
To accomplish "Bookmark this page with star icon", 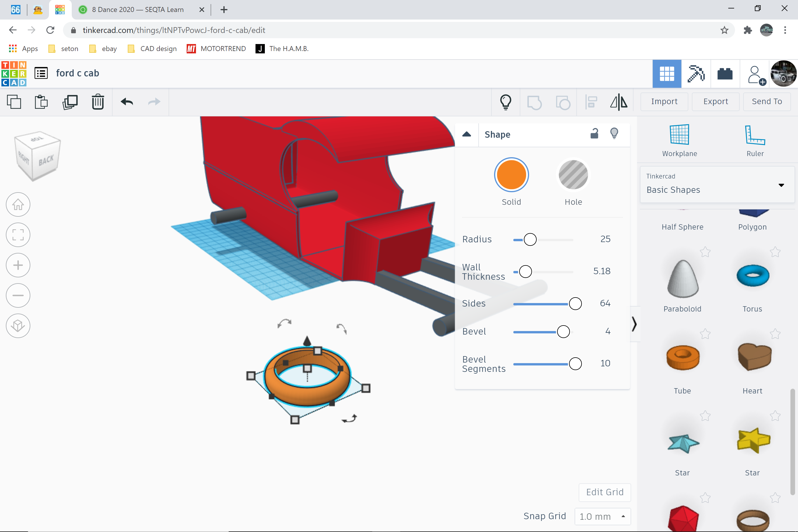I will 724,30.
